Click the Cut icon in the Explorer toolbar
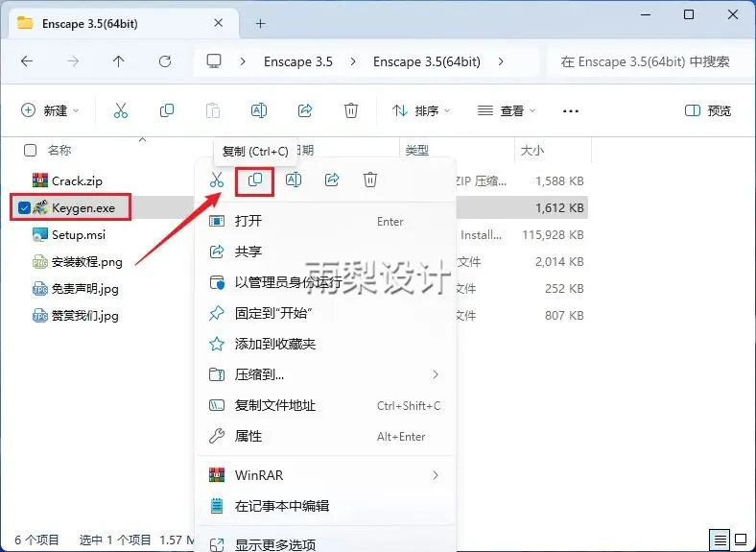Image resolution: width=756 pixels, height=552 pixels. tap(121, 111)
